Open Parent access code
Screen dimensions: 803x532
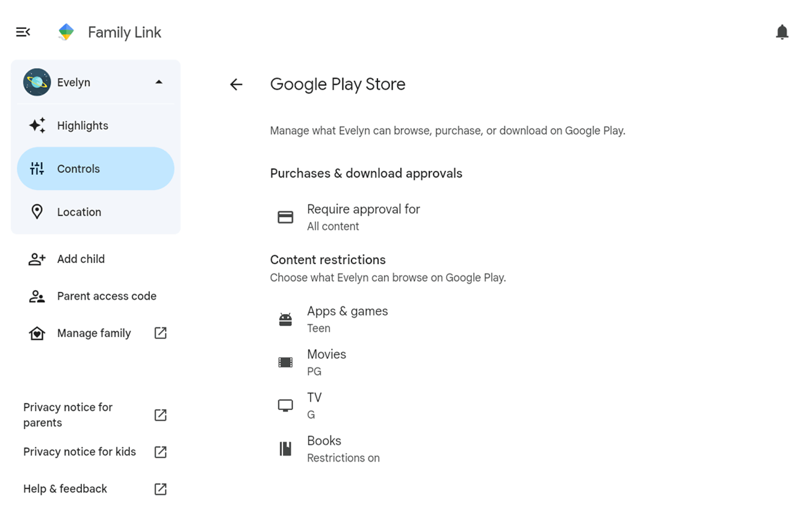(107, 297)
